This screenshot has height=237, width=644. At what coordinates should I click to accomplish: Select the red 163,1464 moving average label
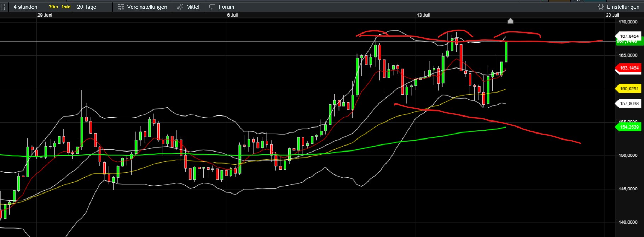tap(628, 68)
